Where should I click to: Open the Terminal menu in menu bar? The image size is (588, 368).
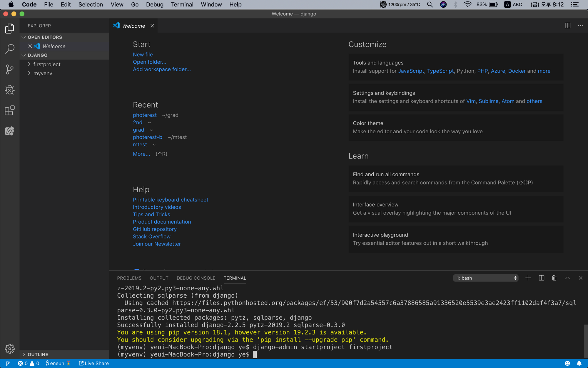click(182, 4)
